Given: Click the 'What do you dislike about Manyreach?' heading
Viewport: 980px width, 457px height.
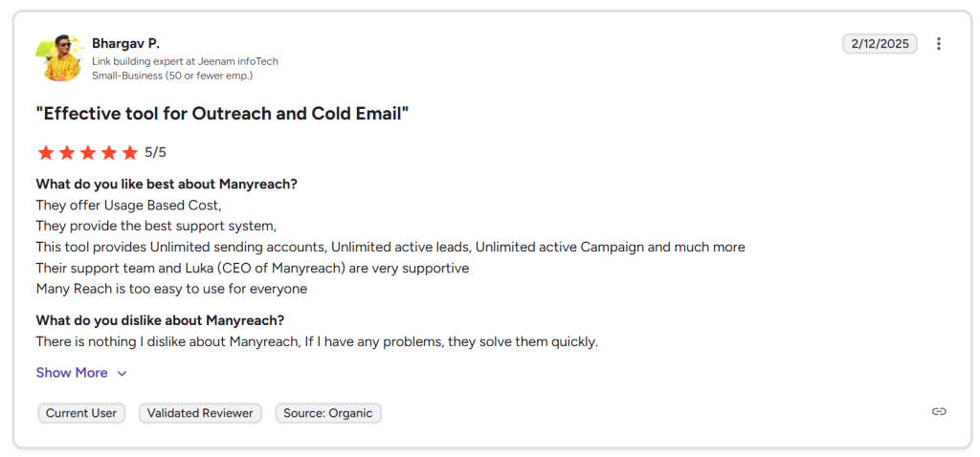Looking at the screenshot, I should coord(160,320).
